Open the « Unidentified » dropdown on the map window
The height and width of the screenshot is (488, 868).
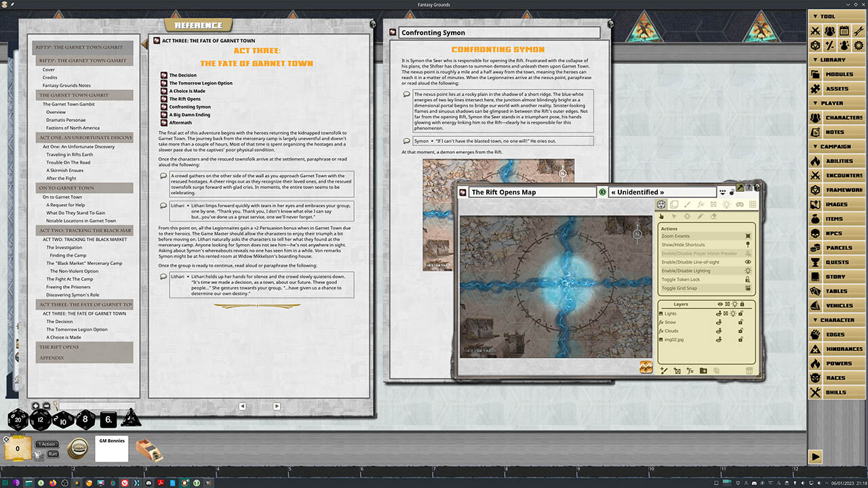click(661, 192)
